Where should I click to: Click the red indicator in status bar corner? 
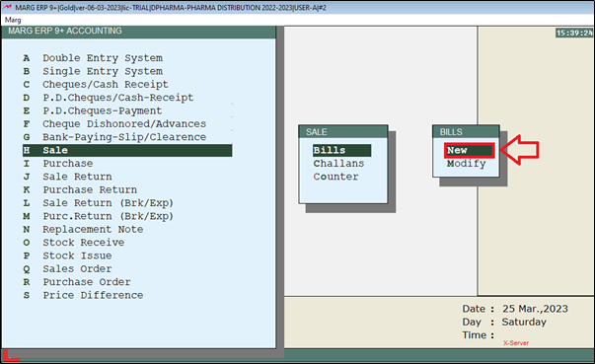point(12,356)
